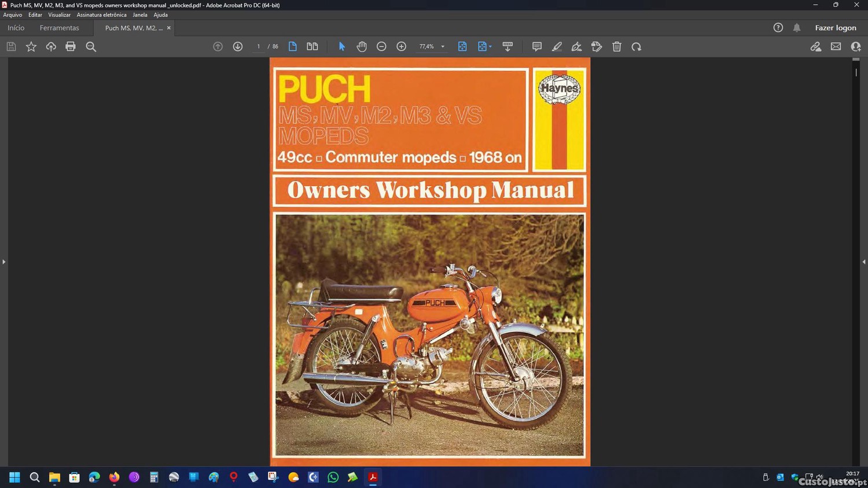Click the print file icon
Viewport: 868px width, 488px height.
71,47
